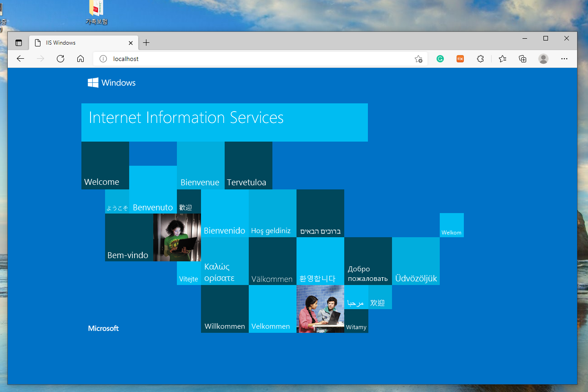Click the 歡迎 tile
This screenshot has width=588, height=392.
[x=189, y=201]
